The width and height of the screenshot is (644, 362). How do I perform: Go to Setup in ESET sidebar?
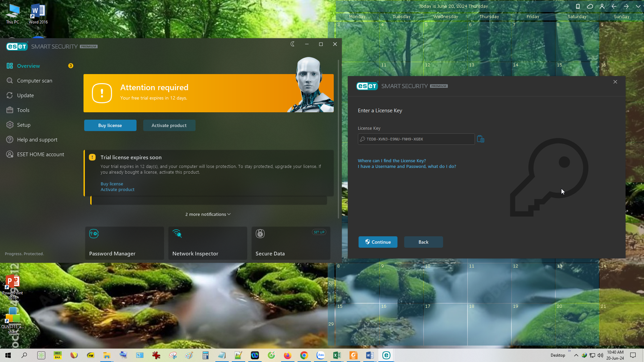24,125
